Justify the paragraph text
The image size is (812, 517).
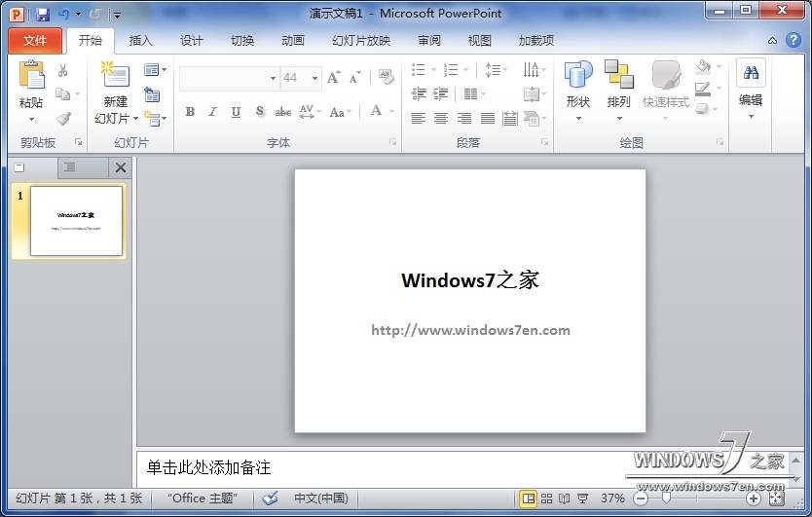488,119
